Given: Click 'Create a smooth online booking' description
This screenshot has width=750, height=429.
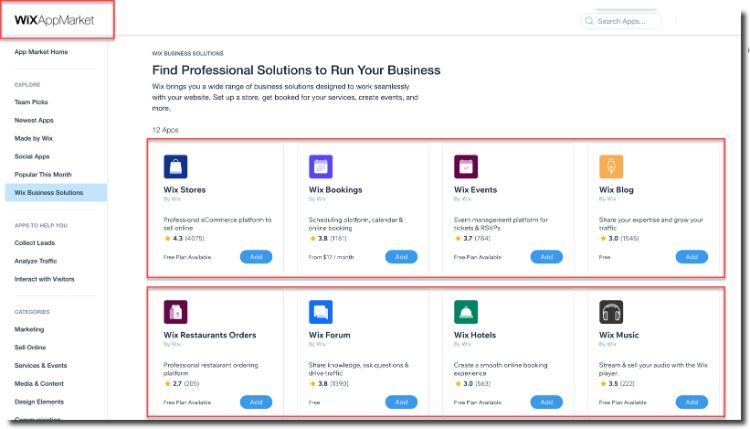Looking at the screenshot, I should [501, 369].
